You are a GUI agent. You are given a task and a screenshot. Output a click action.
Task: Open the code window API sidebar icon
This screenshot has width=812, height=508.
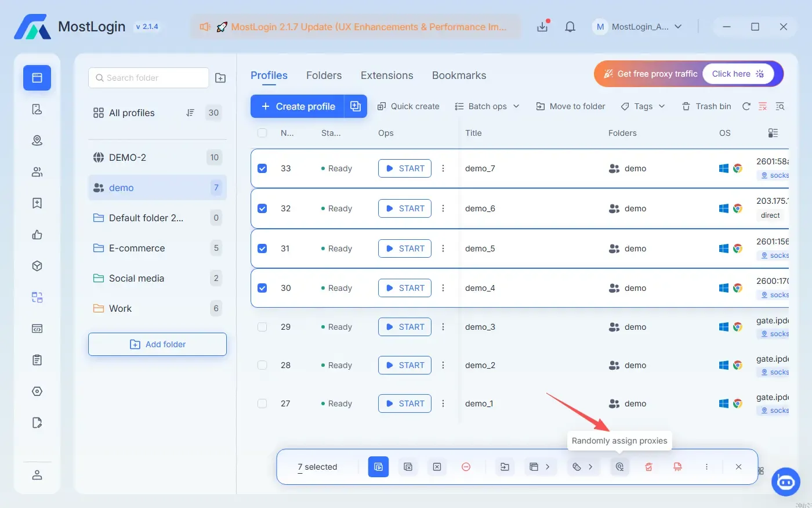tap(37, 329)
